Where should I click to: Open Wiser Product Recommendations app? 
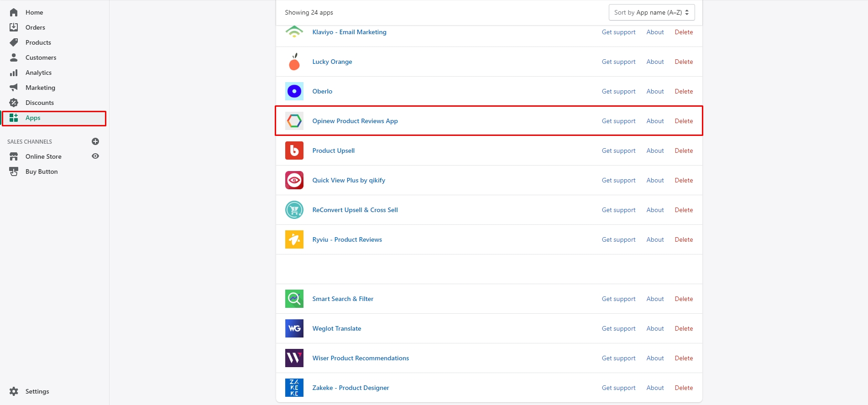361,358
